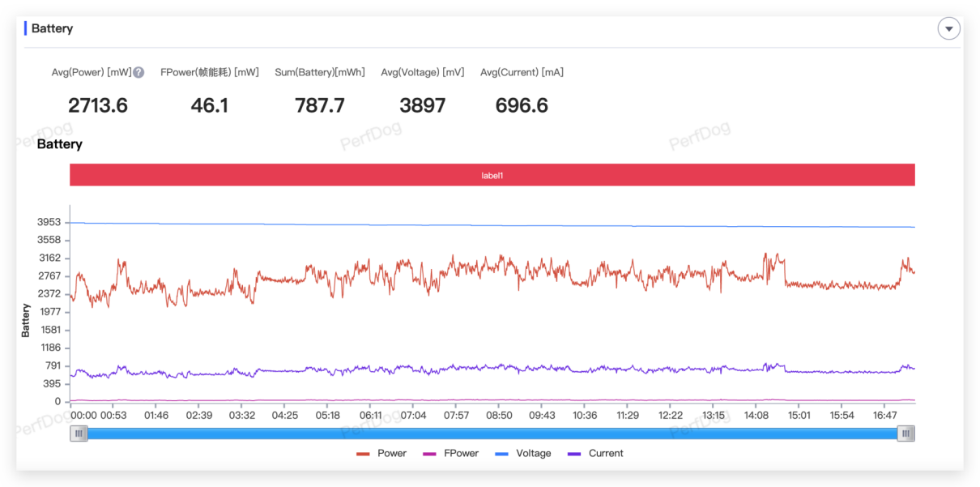Click the FPower value 46.1
This screenshot has width=980, height=487.
click(x=210, y=105)
